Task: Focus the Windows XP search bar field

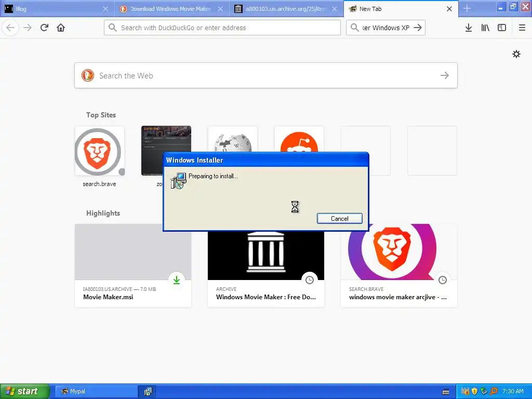Action: click(385, 28)
